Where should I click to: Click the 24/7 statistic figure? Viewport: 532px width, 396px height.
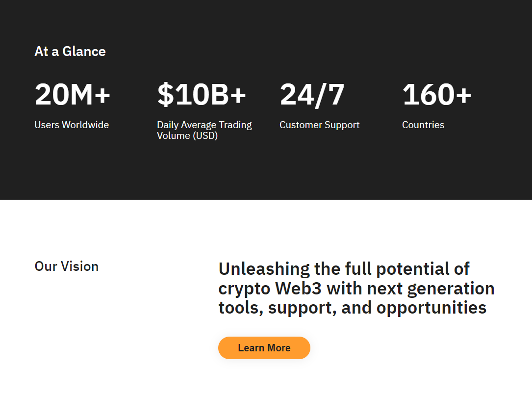pos(312,95)
